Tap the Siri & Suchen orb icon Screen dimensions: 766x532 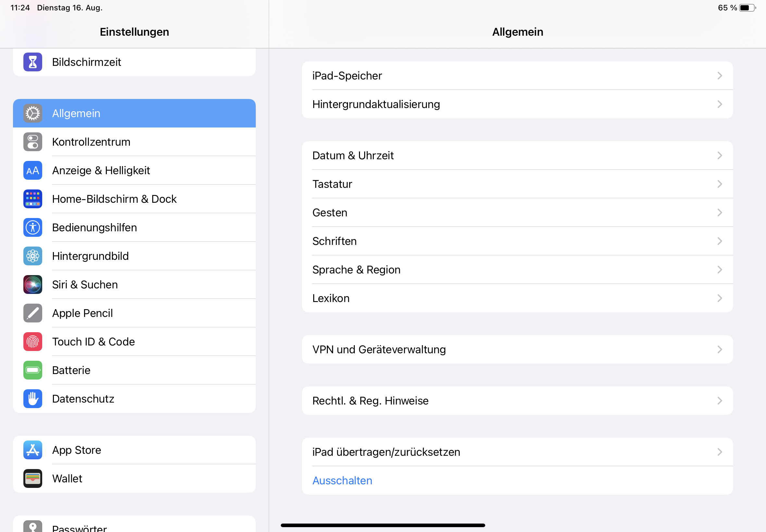pos(33,285)
